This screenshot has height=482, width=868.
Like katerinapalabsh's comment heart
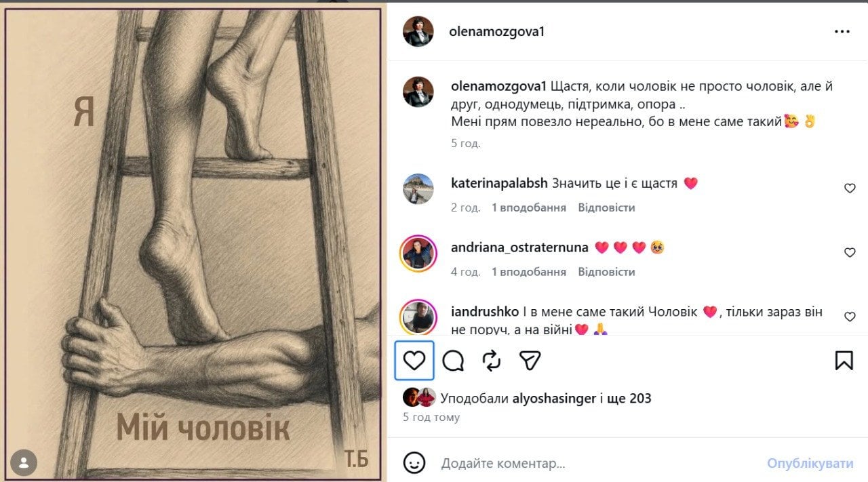click(850, 188)
